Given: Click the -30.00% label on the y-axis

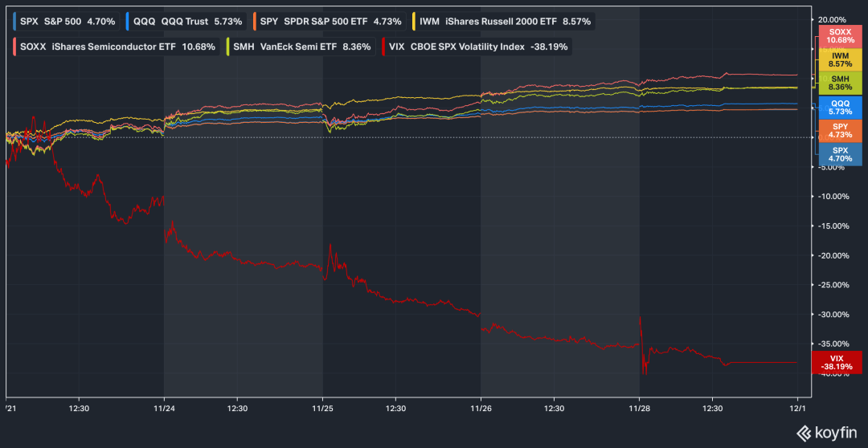Looking at the screenshot, I should 833,314.
